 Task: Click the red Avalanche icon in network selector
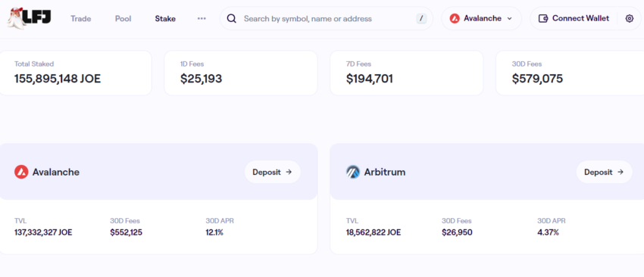[x=455, y=18]
